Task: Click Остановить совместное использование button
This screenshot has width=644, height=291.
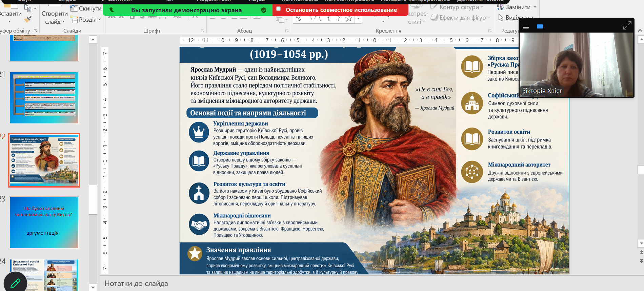Action: (x=341, y=10)
